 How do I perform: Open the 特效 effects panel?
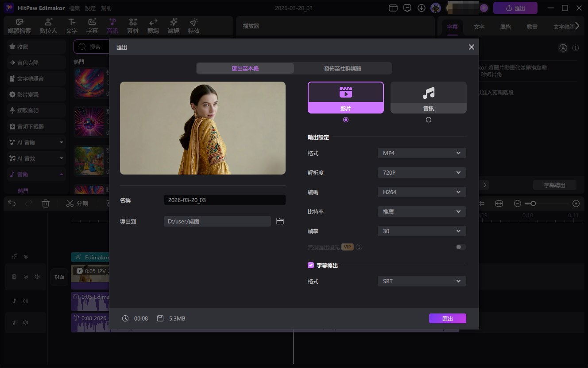(x=193, y=25)
